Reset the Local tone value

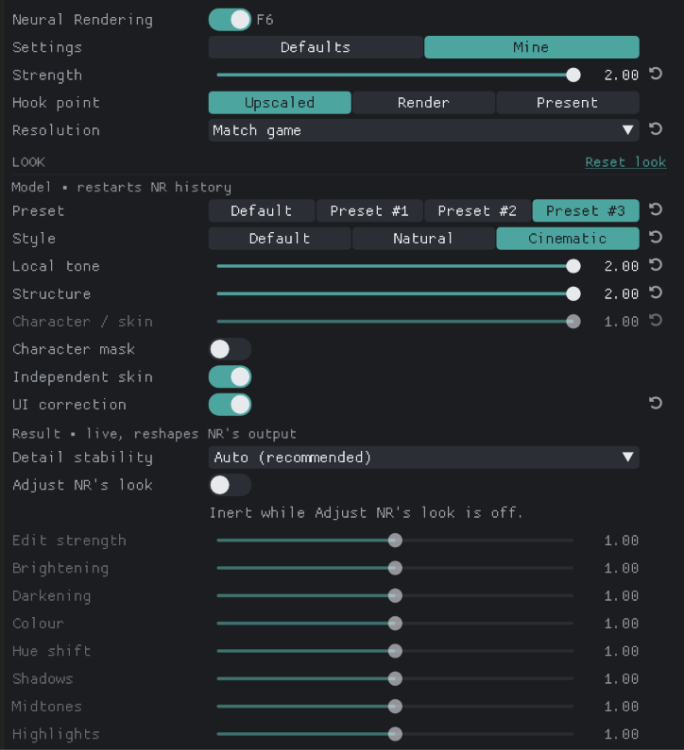point(656,265)
